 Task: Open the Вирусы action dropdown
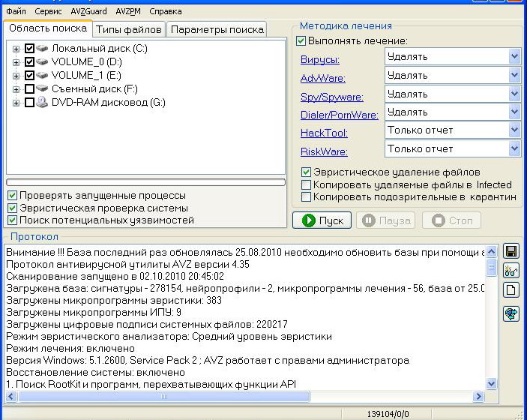click(x=514, y=56)
